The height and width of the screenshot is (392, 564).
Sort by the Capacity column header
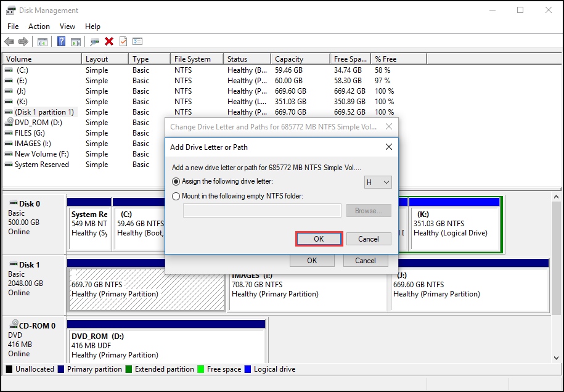click(x=300, y=59)
